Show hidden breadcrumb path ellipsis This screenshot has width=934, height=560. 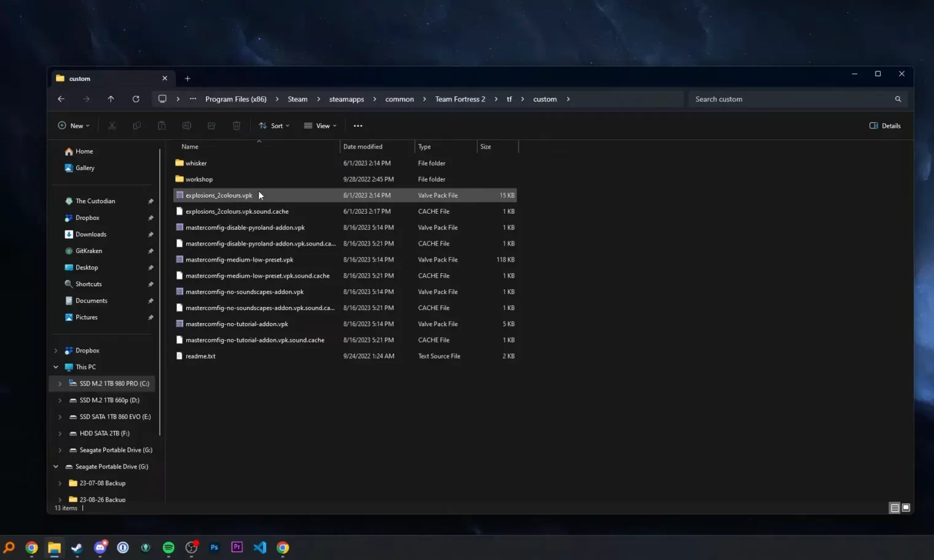pos(193,99)
